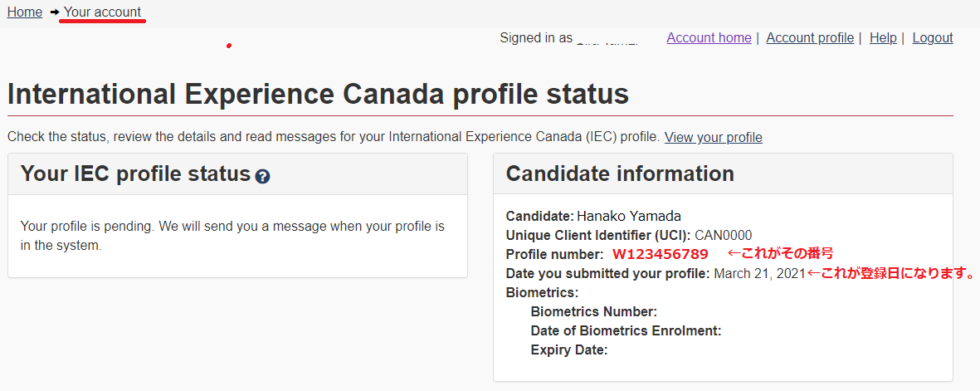Click the Your IEC profile status heading
This screenshot has width=980, height=391.
(x=135, y=174)
